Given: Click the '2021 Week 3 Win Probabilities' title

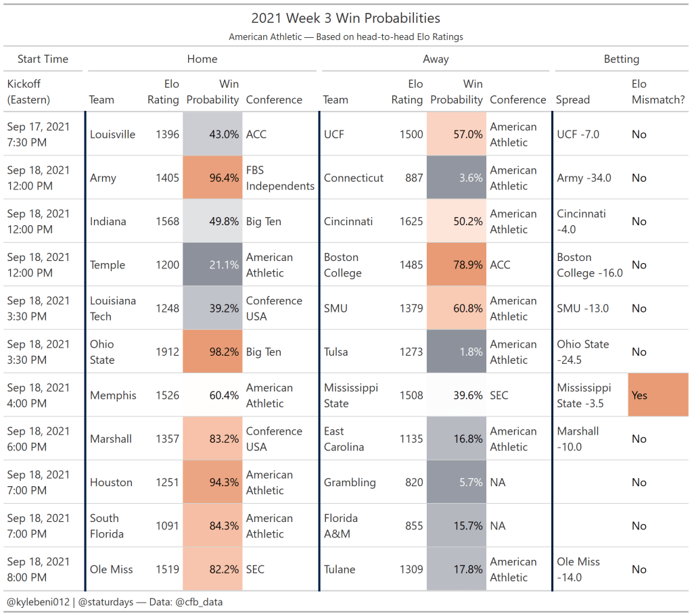Looking at the screenshot, I should point(346,18).
